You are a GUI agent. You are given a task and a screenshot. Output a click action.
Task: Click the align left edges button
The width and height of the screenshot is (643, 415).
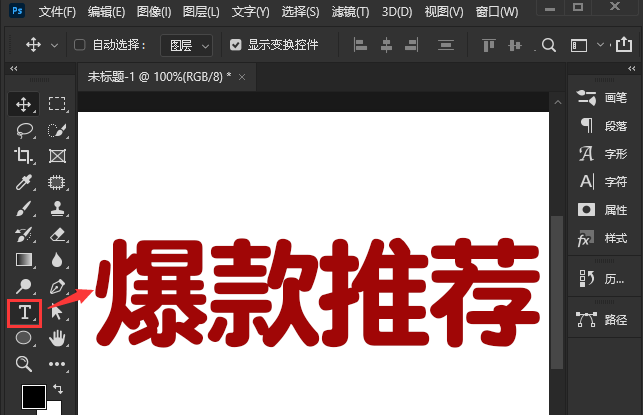360,45
